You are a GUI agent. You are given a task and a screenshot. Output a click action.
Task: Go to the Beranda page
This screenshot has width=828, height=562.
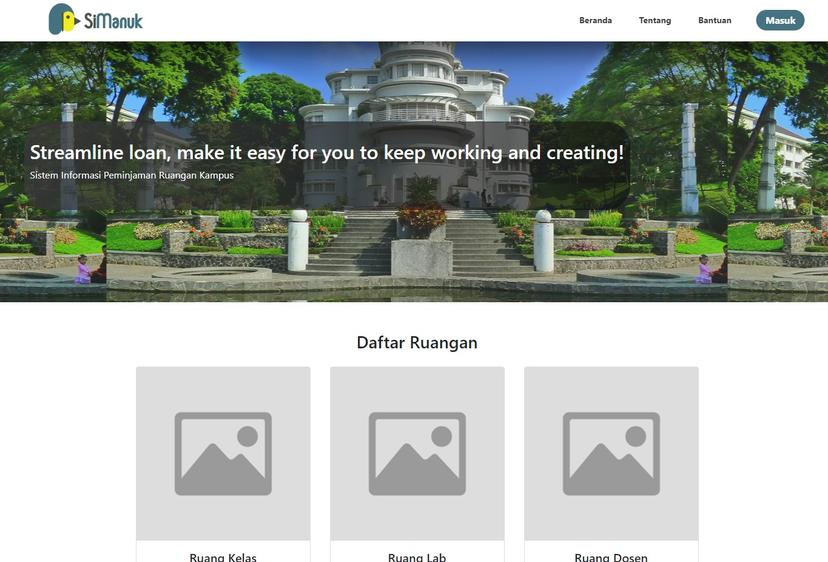tap(595, 20)
